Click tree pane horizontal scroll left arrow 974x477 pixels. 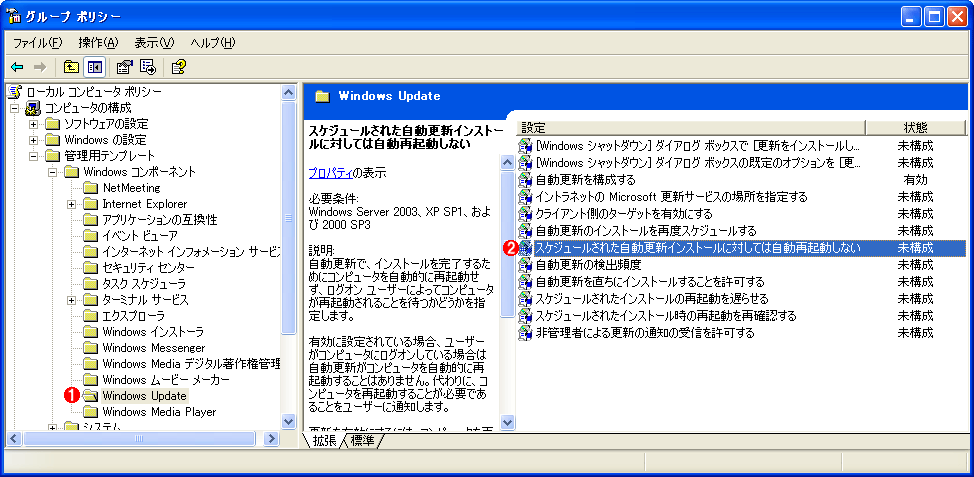click(x=13, y=438)
